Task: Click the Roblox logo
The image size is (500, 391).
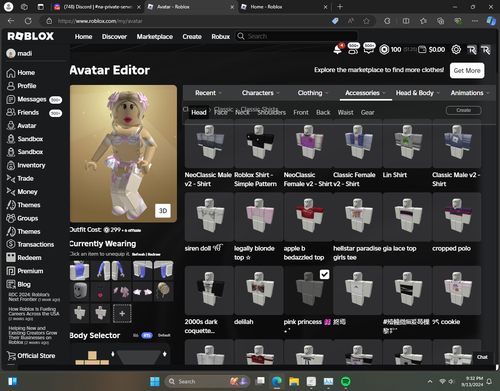Action: (x=31, y=36)
